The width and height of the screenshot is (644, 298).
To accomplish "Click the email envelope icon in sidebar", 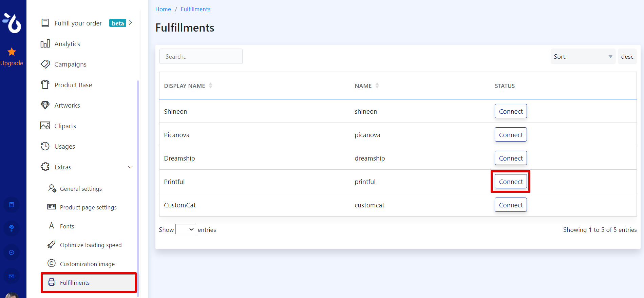I will [12, 276].
